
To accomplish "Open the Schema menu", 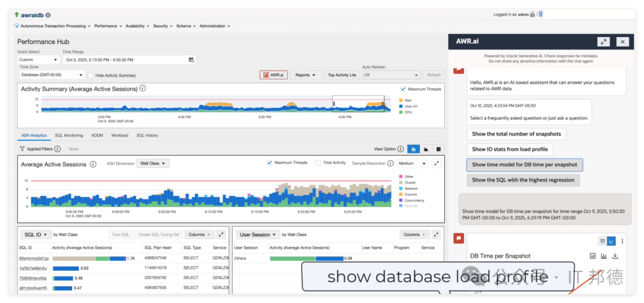I will [x=186, y=26].
